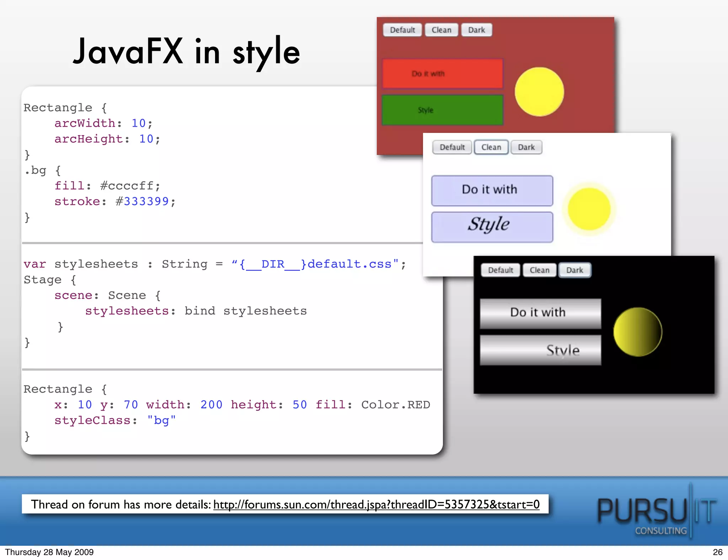Click 'var stylesheets' declaration line

click(x=215, y=264)
